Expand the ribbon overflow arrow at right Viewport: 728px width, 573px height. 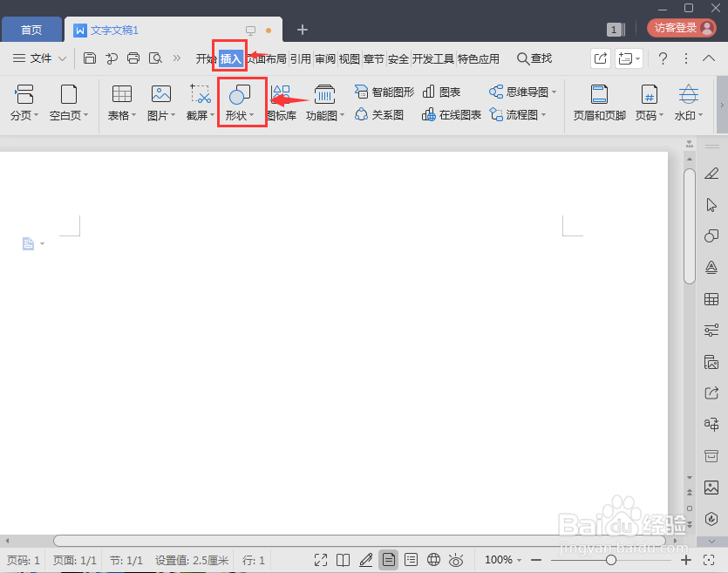[722, 105]
